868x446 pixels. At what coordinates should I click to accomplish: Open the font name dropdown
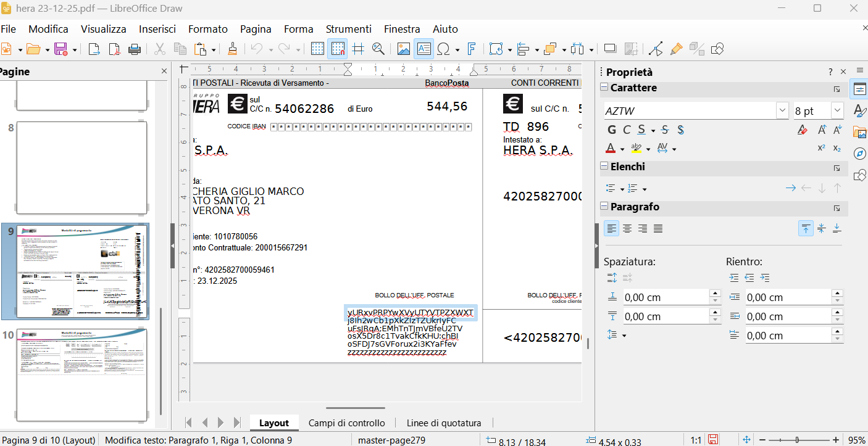[x=782, y=111]
